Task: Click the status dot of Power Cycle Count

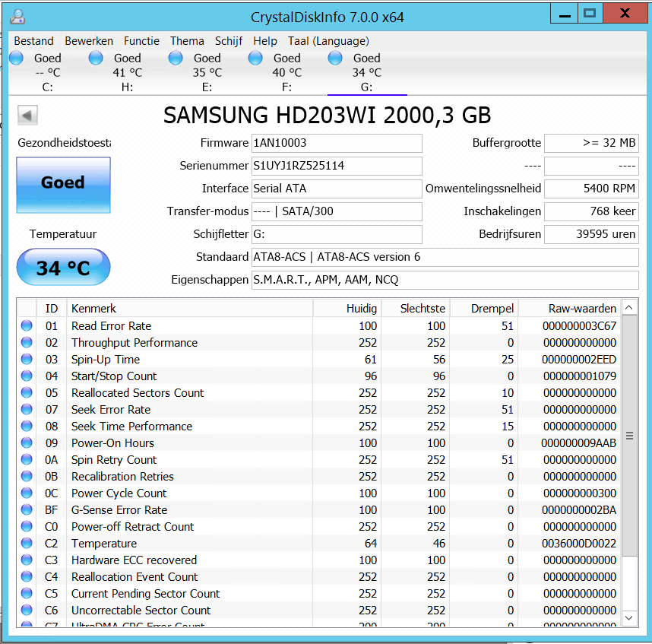Action: pyautogui.click(x=27, y=493)
